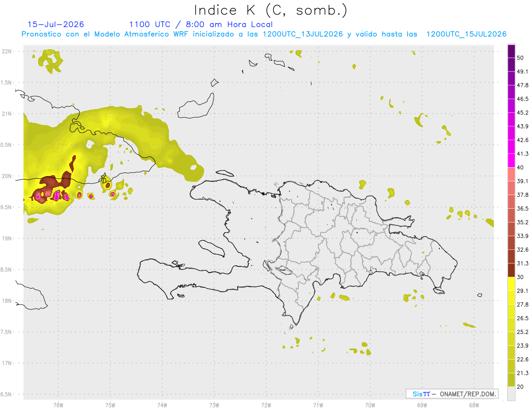Viewport: 532px width, 411px height.
Task: Pick the salmon swatch between 39.1 and 40
Action: click(511, 174)
